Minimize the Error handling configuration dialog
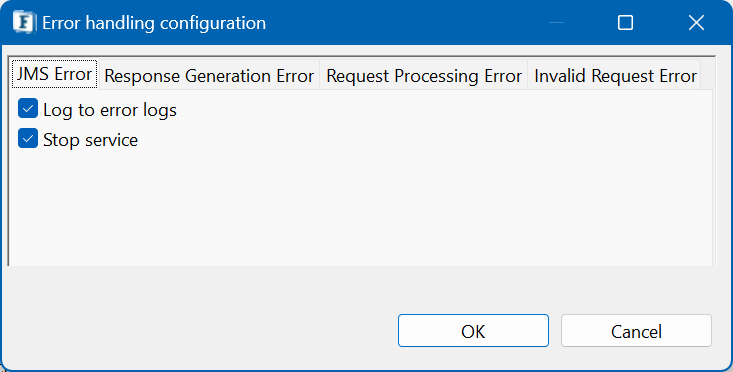733x372 pixels. click(556, 22)
